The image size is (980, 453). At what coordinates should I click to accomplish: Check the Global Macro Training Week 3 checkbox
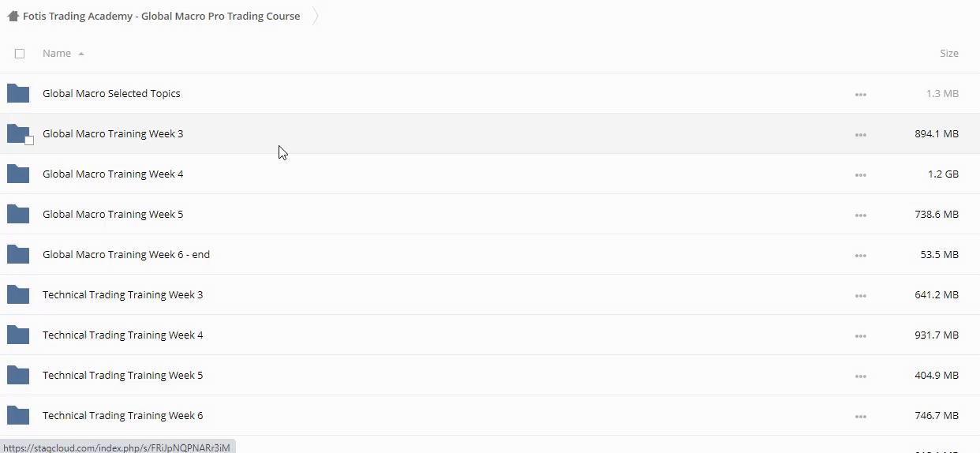[29, 141]
